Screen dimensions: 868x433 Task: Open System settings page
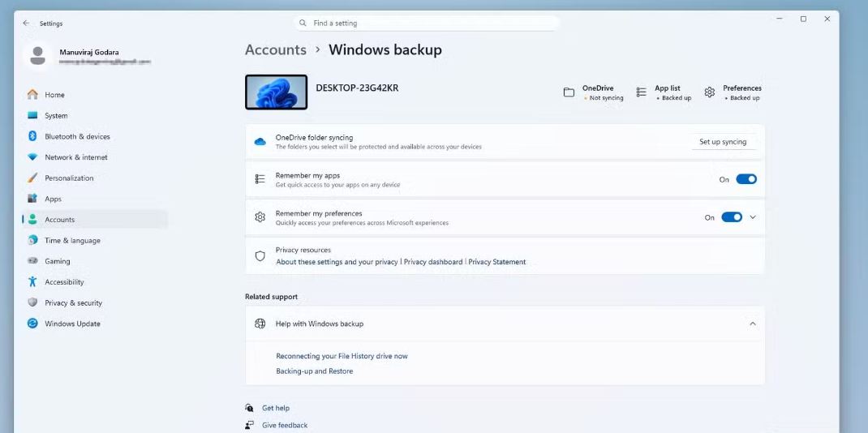click(x=95, y=116)
